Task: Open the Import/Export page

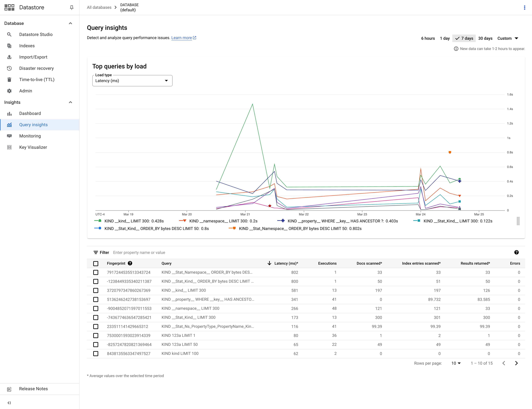Action: (x=33, y=57)
